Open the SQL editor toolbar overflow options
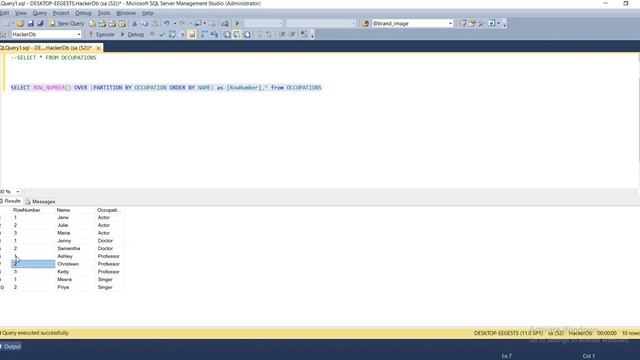Image resolution: width=640 pixels, height=360 pixels. [x=312, y=35]
